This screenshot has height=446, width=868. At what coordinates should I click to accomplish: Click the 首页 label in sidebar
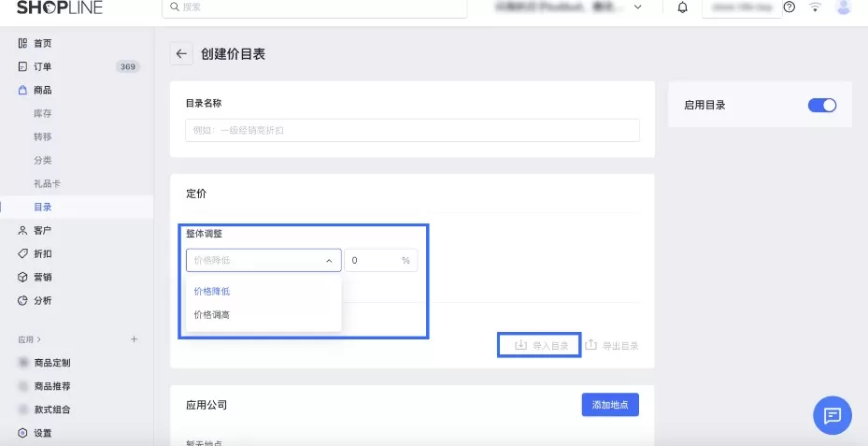point(43,43)
